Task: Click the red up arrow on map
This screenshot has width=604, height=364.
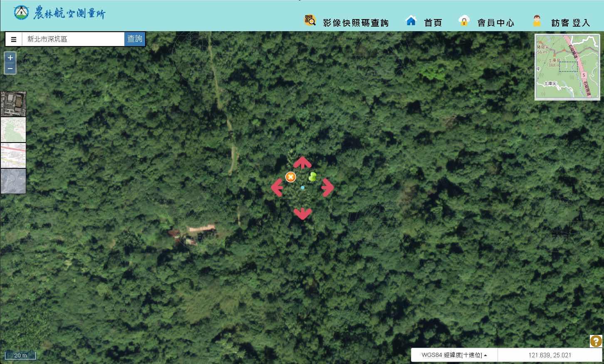Action: [x=302, y=162]
